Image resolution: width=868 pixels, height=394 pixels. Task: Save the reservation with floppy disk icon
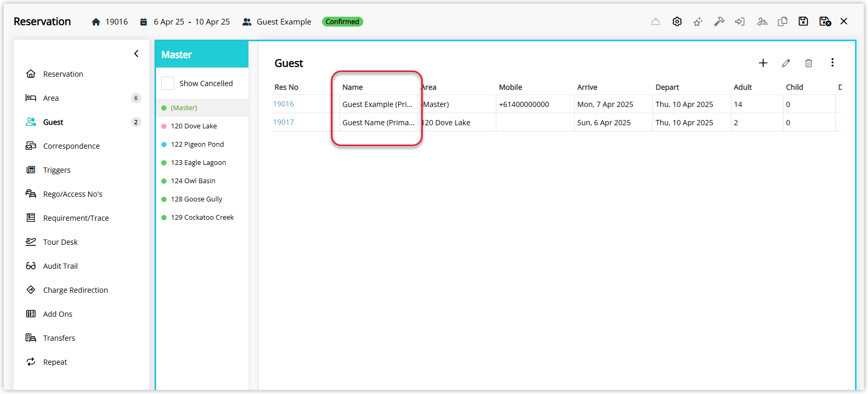tap(803, 21)
